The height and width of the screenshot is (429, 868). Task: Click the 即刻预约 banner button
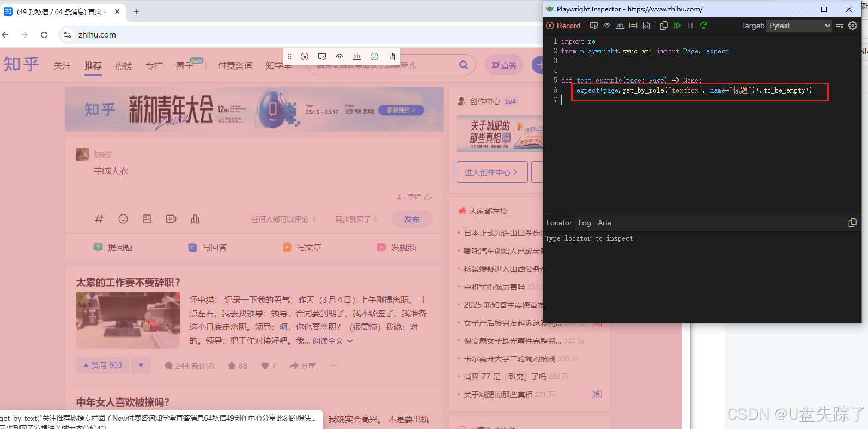(402, 110)
